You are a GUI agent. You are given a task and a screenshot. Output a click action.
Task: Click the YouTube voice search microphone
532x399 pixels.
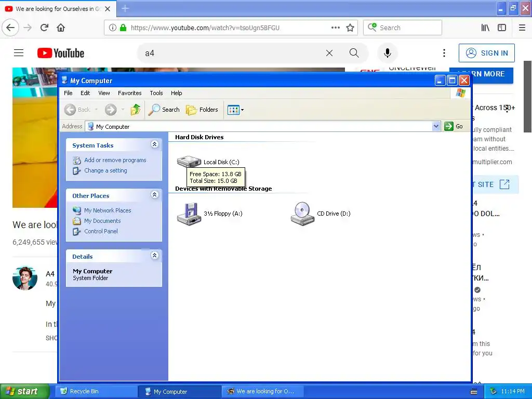pos(387,53)
